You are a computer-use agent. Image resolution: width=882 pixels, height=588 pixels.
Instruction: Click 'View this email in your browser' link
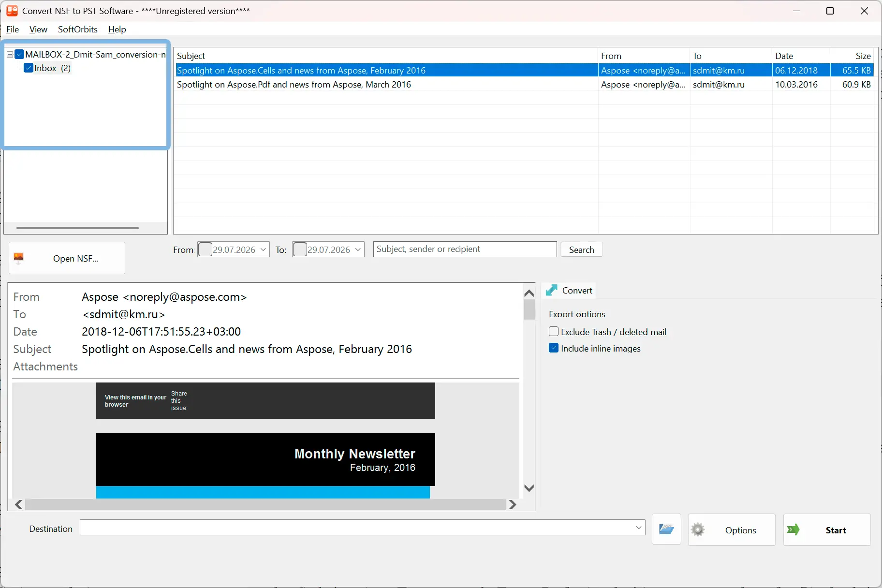pos(135,401)
